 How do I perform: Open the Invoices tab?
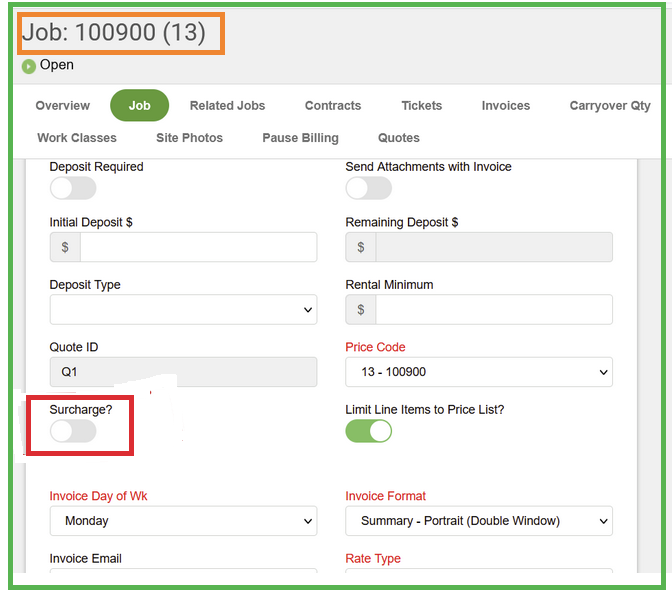(x=506, y=105)
